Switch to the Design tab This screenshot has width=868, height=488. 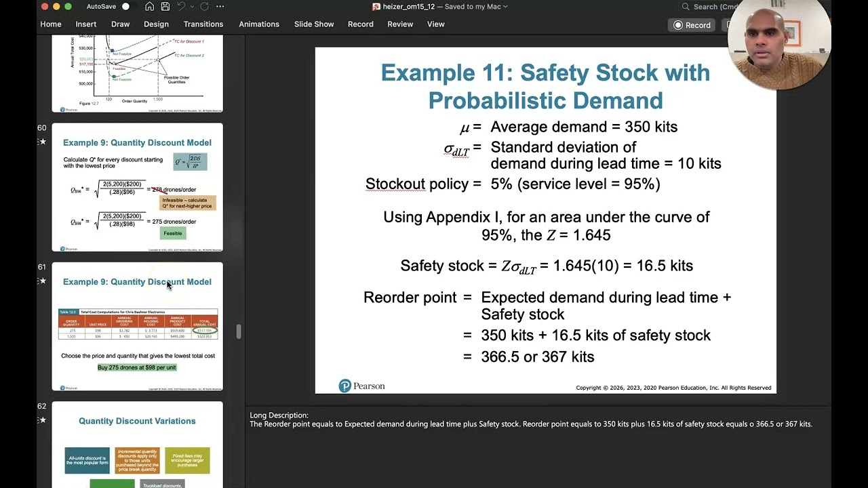pyautogui.click(x=156, y=24)
